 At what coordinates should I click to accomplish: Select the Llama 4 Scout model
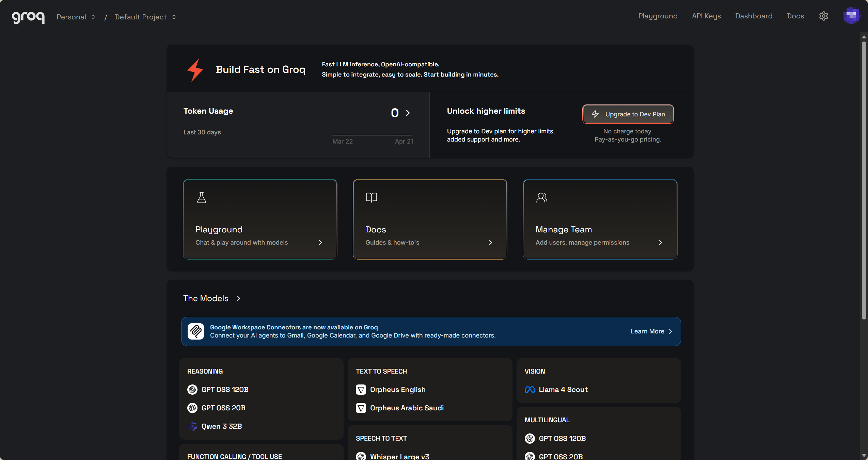point(563,390)
